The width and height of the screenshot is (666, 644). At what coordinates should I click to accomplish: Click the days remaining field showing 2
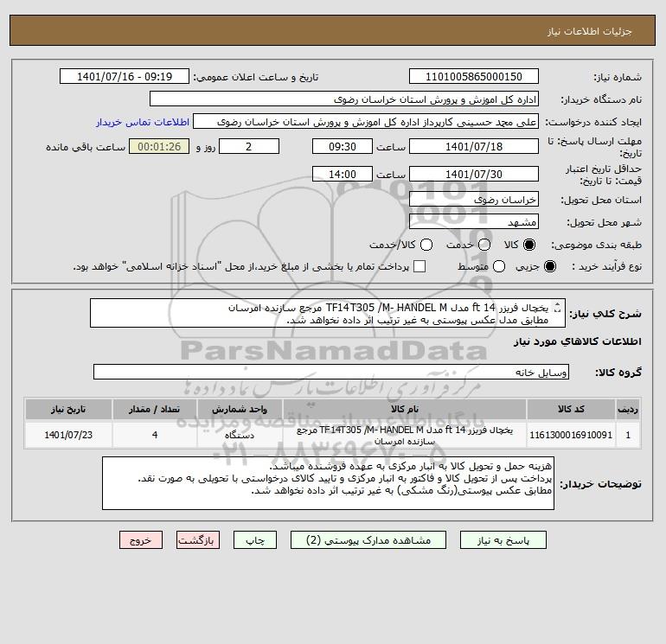[249, 146]
